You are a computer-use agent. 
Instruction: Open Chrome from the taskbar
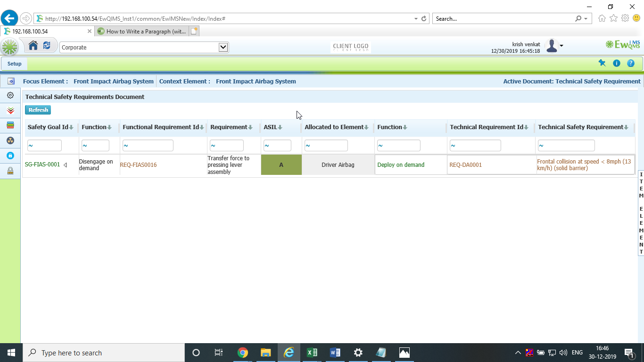point(243,353)
